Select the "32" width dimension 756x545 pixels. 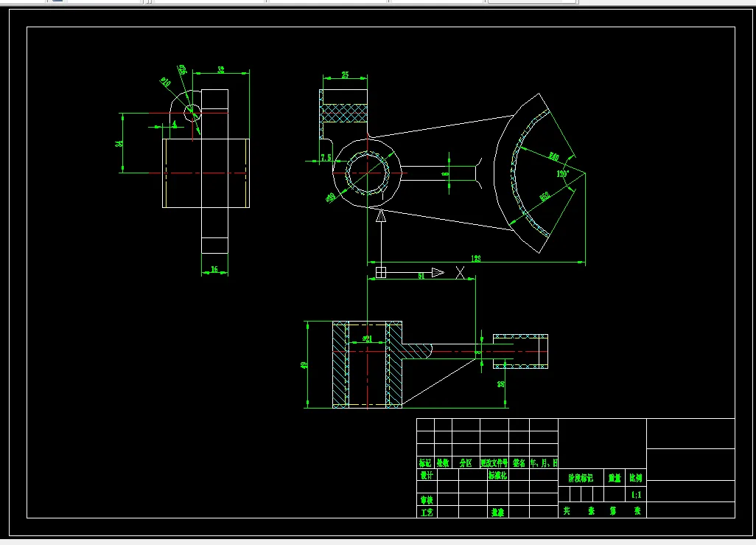(221, 69)
